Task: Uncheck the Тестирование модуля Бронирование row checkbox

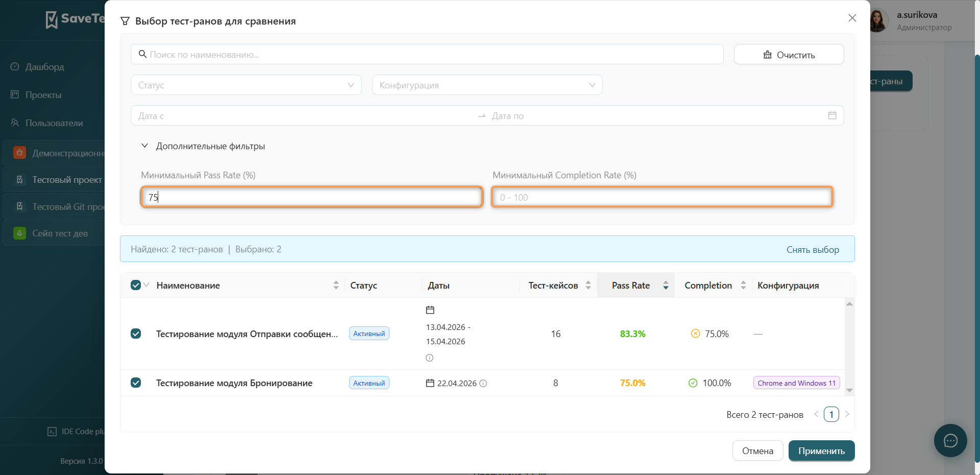Action: pos(136,383)
